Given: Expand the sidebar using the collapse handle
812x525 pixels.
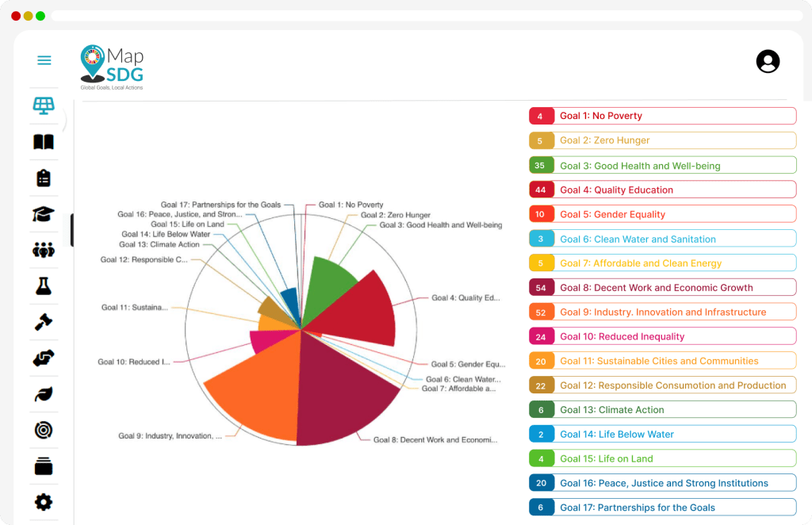Looking at the screenshot, I should coord(71,230).
